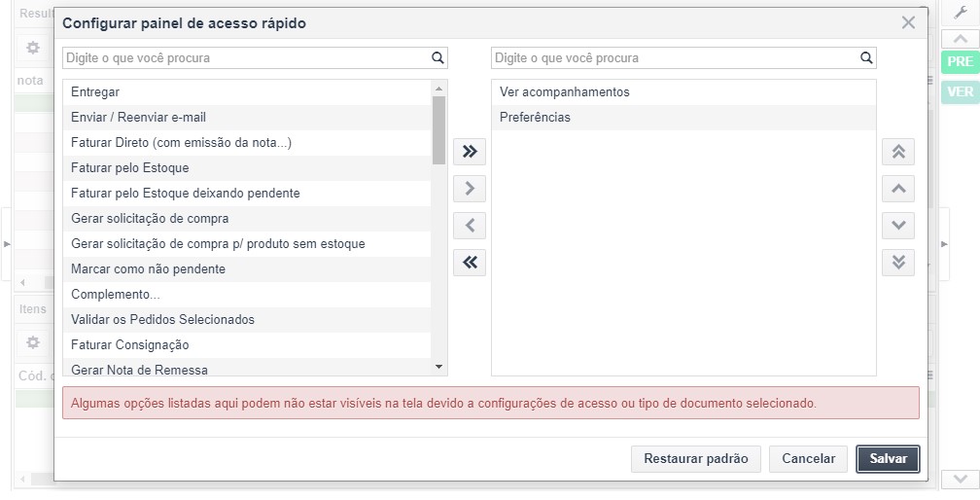Close the Configurar painel dialog with X
The width and height of the screenshot is (980, 500).
908,23
